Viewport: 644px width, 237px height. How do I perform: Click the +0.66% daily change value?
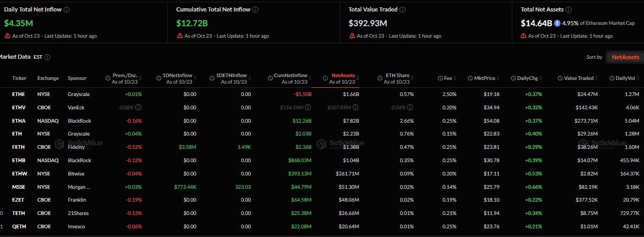point(533,187)
